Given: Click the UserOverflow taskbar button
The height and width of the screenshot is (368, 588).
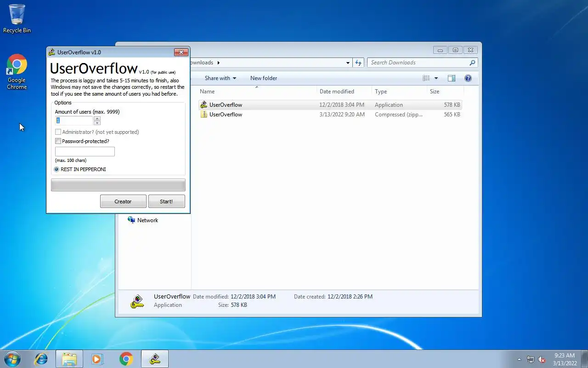Looking at the screenshot, I should click(x=155, y=359).
